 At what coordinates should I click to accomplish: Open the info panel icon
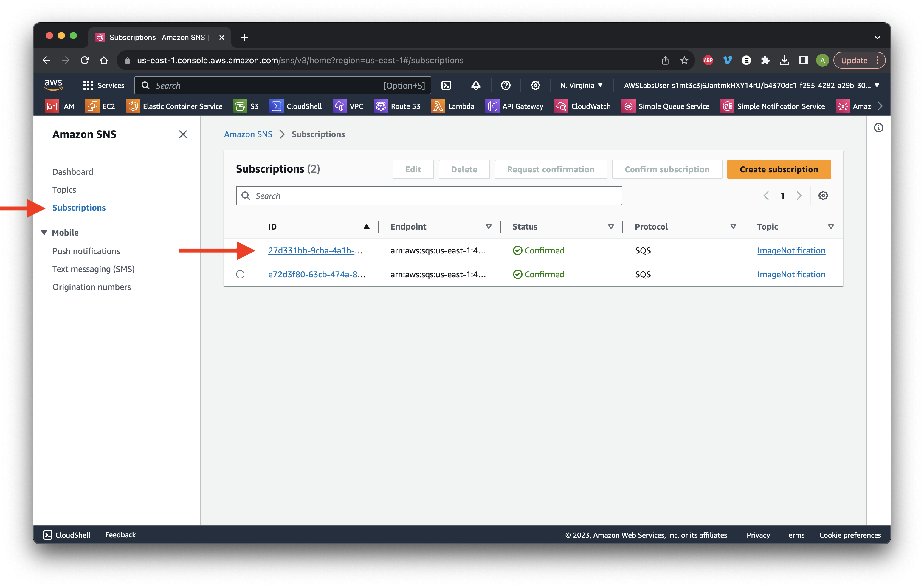[x=878, y=128]
